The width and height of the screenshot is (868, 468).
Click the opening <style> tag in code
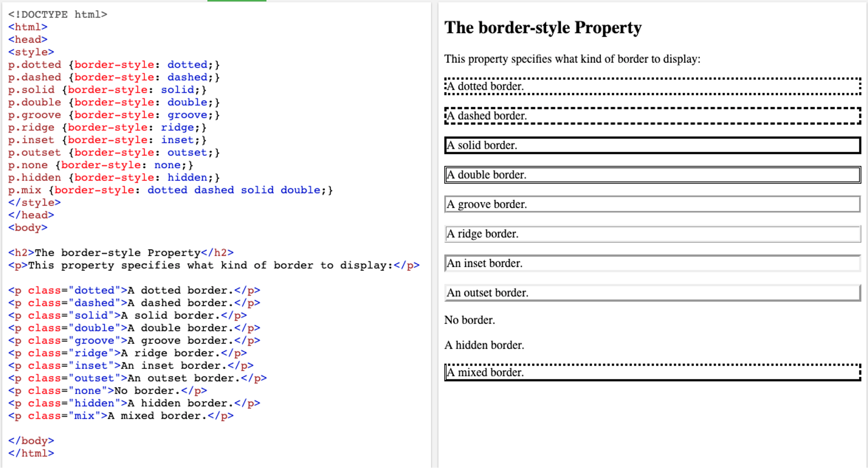tap(31, 52)
